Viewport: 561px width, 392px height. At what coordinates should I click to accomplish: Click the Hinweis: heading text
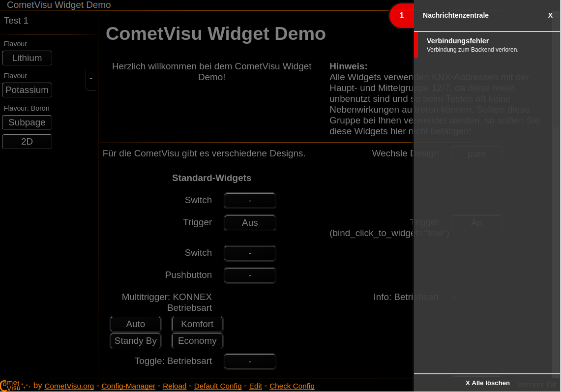(348, 66)
